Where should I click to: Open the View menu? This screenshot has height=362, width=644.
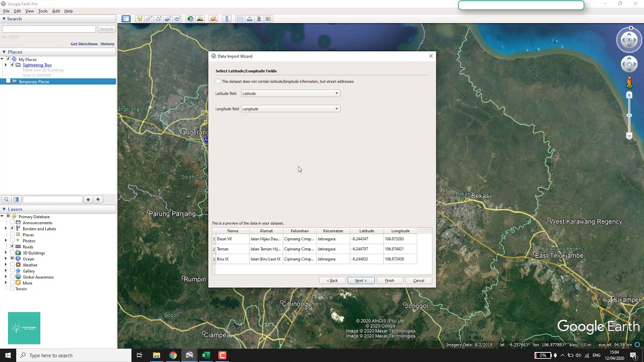pyautogui.click(x=30, y=11)
